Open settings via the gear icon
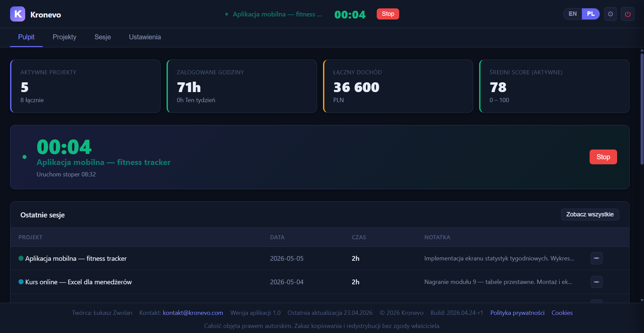Viewport: 644px width, 333px height. 610,14
